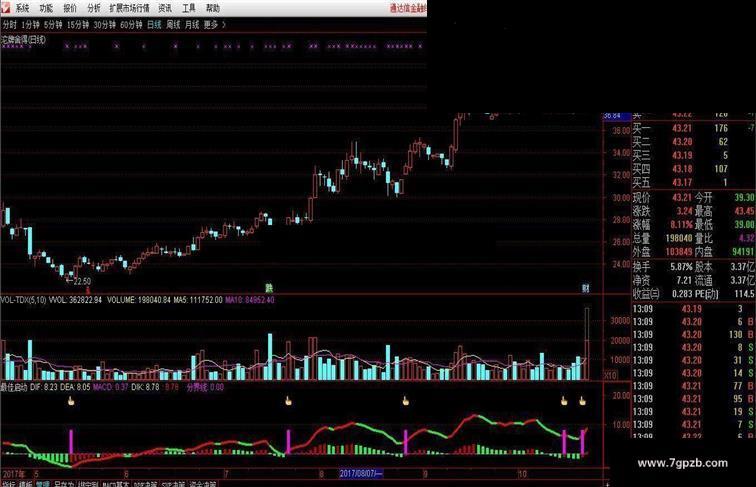Open the 报价 menu
The height and width of the screenshot is (487, 756).
[x=70, y=8]
